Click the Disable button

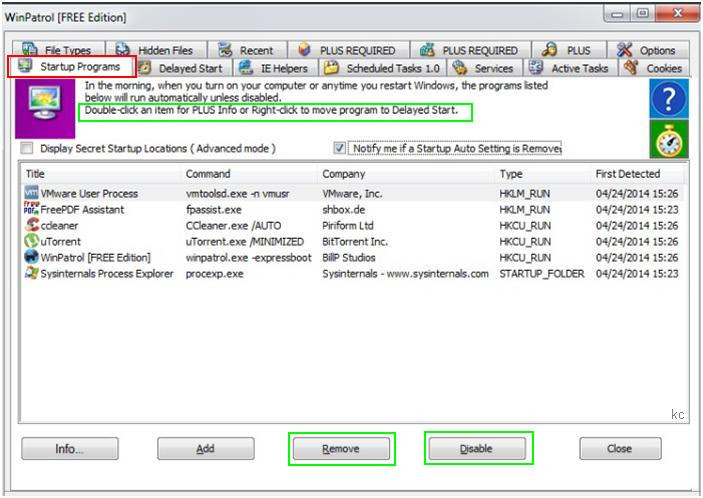(477, 449)
